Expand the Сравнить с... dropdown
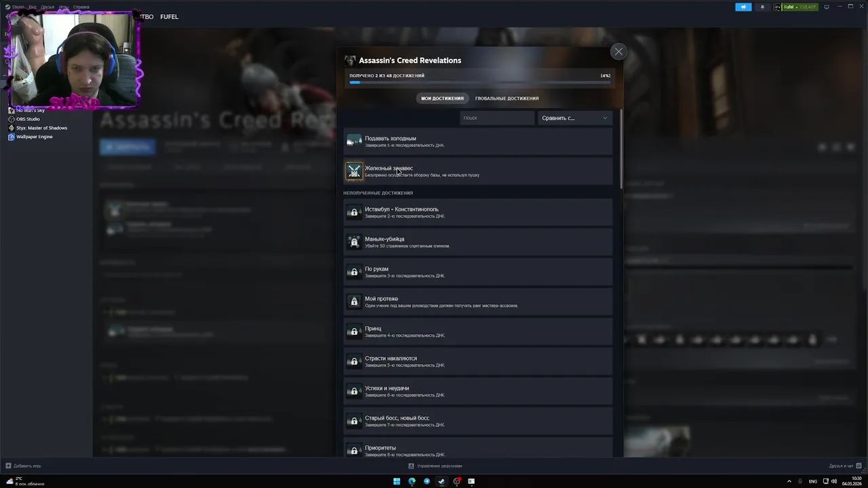The height and width of the screenshot is (488, 868). (x=575, y=118)
